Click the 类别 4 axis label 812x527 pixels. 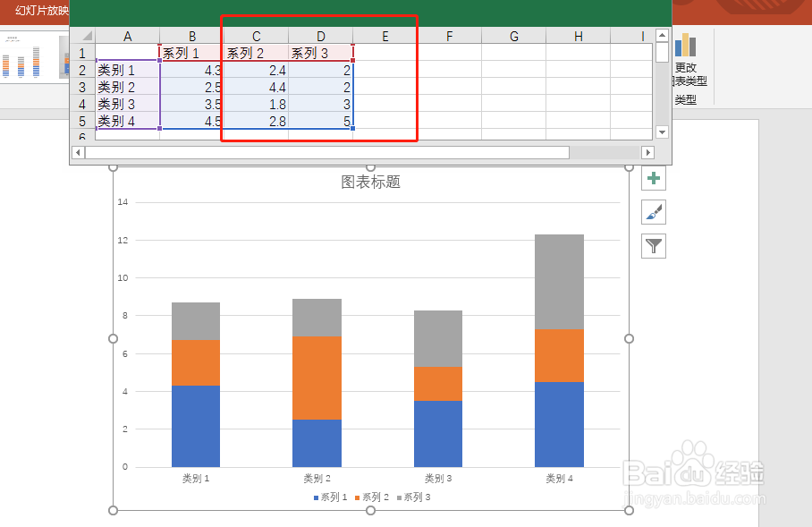(x=559, y=479)
